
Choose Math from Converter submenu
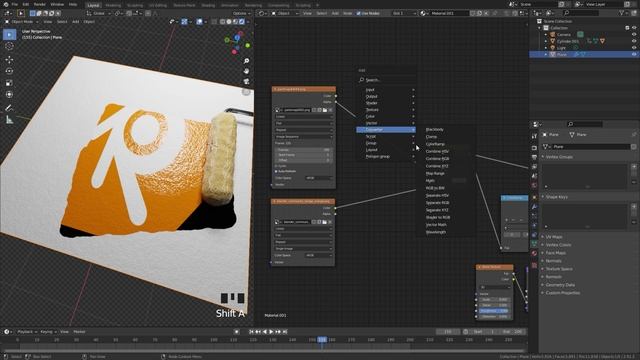click(430, 181)
